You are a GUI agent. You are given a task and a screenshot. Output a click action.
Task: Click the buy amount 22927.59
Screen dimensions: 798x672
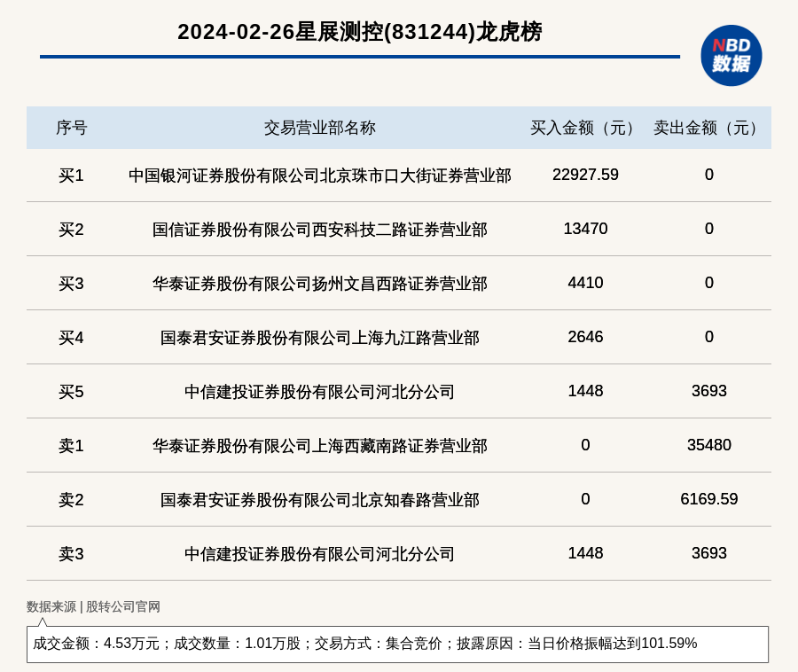[585, 175]
